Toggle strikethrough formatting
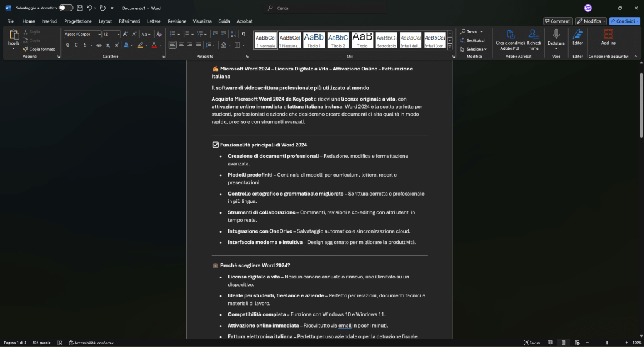This screenshot has height=347, width=644. [x=99, y=45]
